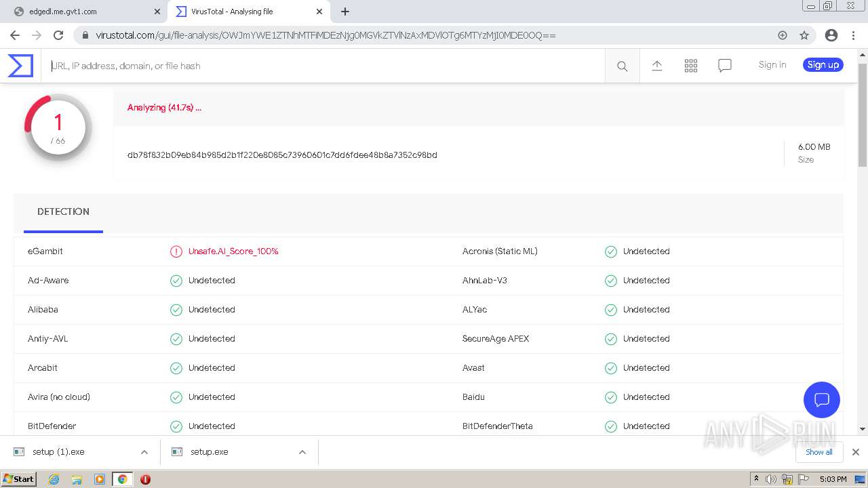Image resolution: width=868 pixels, height=488 pixels.
Task: Open file explorer from taskbar
Action: click(77, 479)
